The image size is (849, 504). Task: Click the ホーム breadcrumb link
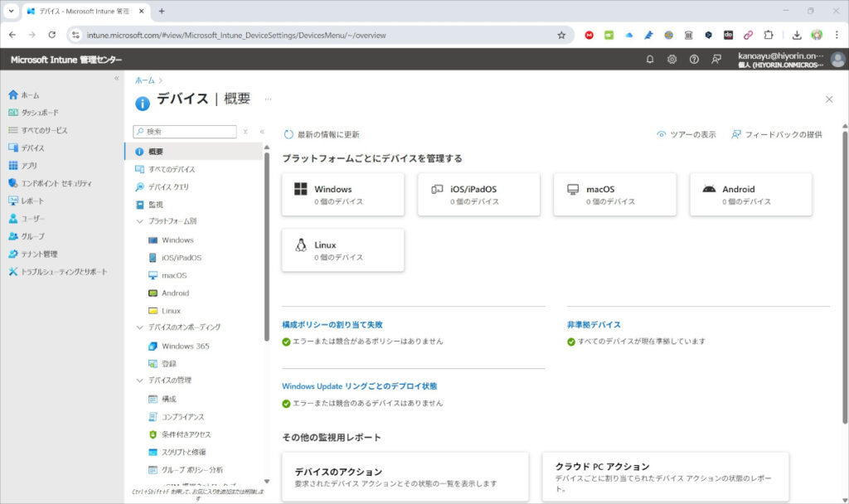pyautogui.click(x=144, y=80)
